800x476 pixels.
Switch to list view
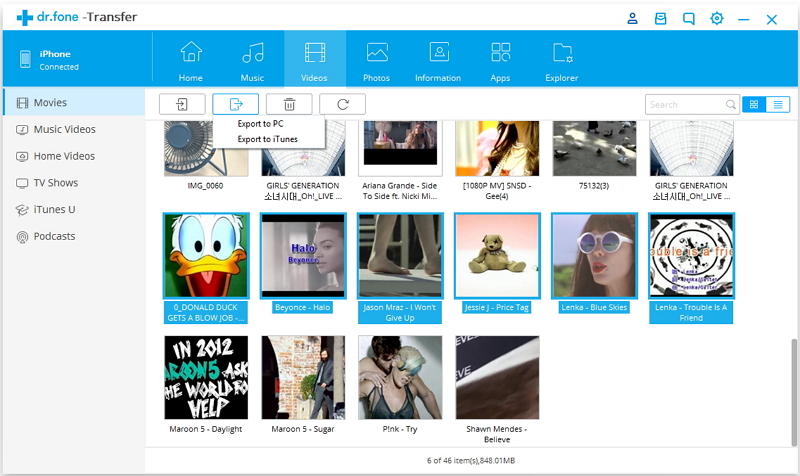pos(778,105)
